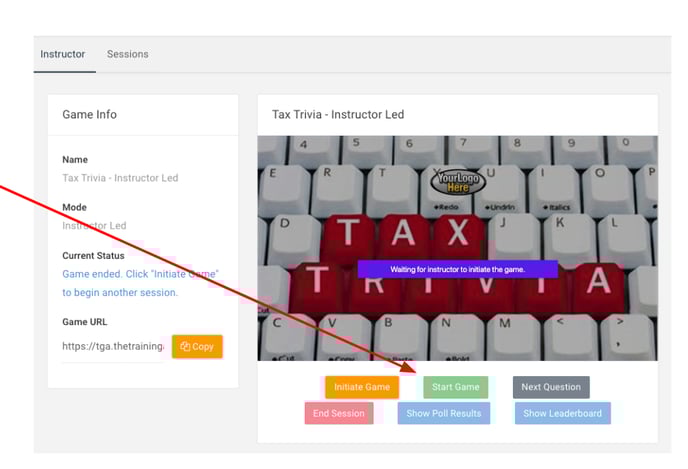Open Show Poll Results
Image resolution: width=688 pixels, height=469 pixels.
tap(444, 413)
